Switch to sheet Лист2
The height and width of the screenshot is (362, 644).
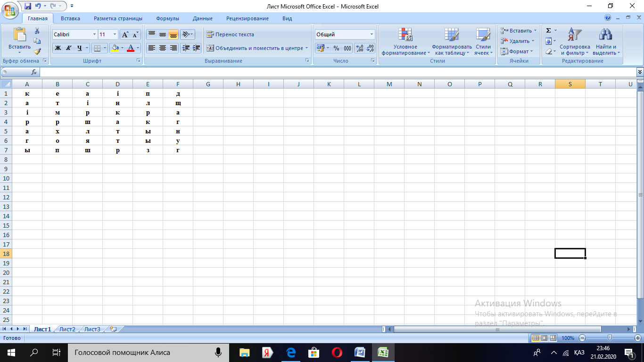(67, 329)
